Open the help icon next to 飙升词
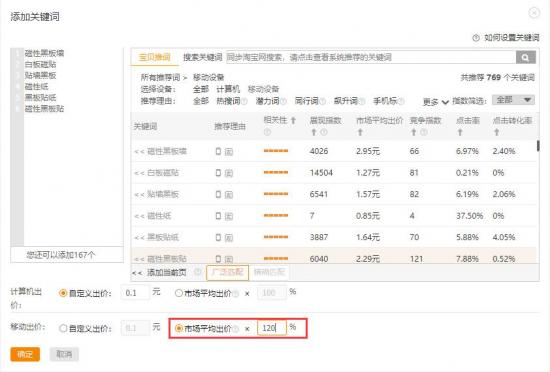 (x=362, y=101)
